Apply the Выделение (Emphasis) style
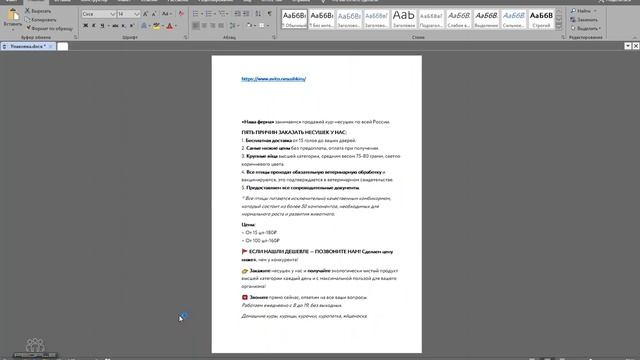 (486, 19)
